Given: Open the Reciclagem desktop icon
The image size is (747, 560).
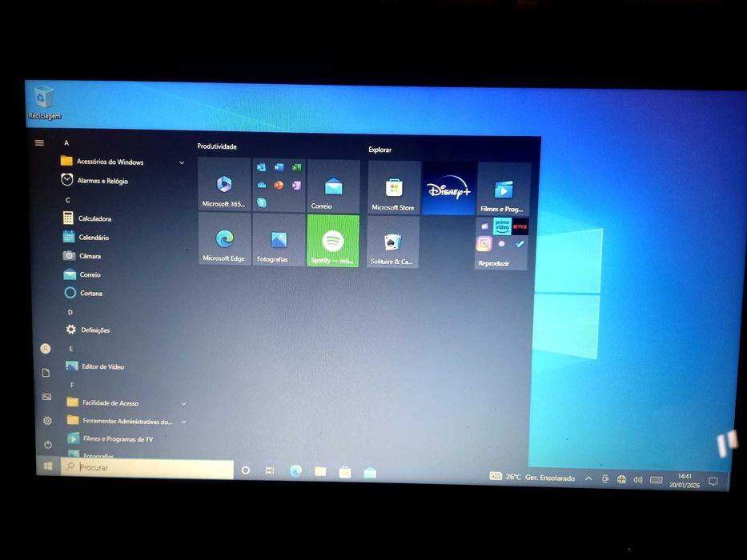Looking at the screenshot, I should tap(44, 103).
